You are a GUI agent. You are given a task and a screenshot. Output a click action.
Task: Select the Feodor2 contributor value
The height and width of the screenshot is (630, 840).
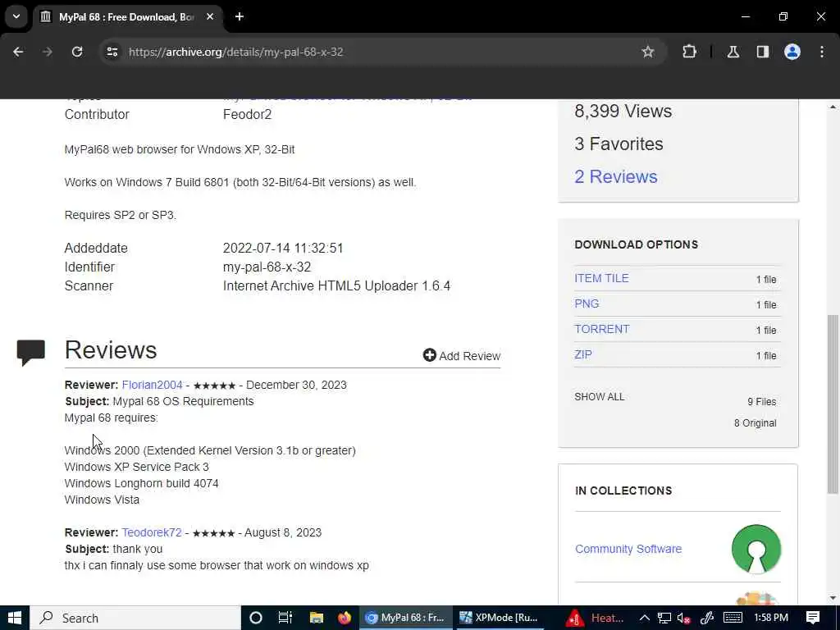coord(248,115)
